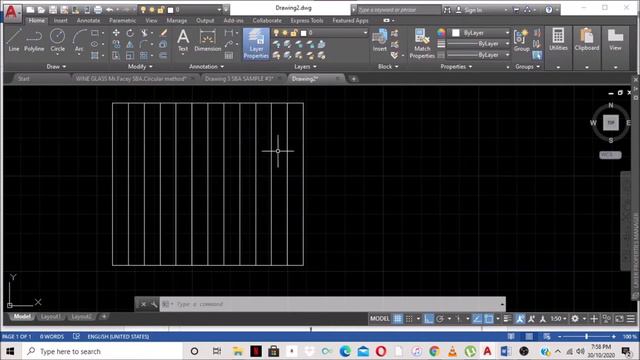Image resolution: width=640 pixels, height=360 pixels.
Task: Add a new drawing tab with plus
Action: (353, 79)
